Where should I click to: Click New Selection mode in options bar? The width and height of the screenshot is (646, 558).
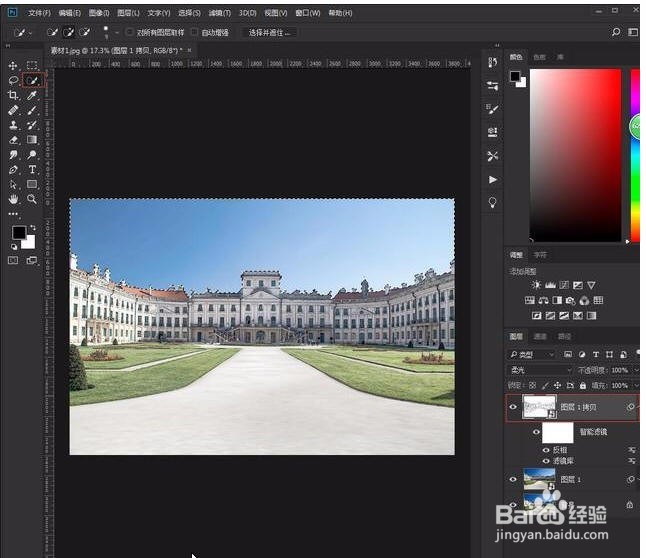[x=52, y=32]
